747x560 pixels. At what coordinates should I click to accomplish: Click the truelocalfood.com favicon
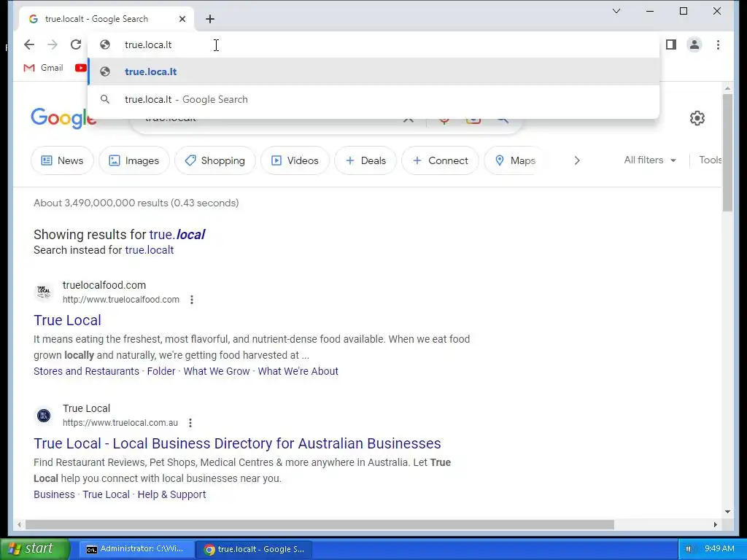coord(44,292)
